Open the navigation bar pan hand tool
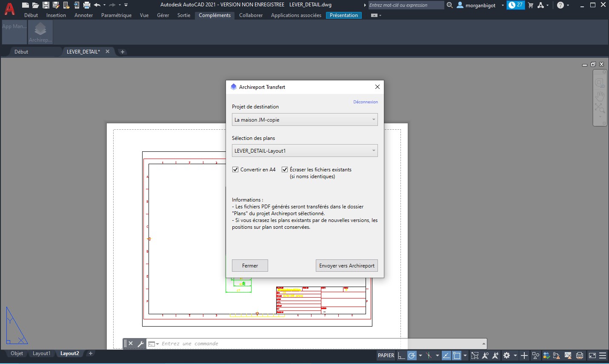The image size is (609, 364). tap(600, 95)
